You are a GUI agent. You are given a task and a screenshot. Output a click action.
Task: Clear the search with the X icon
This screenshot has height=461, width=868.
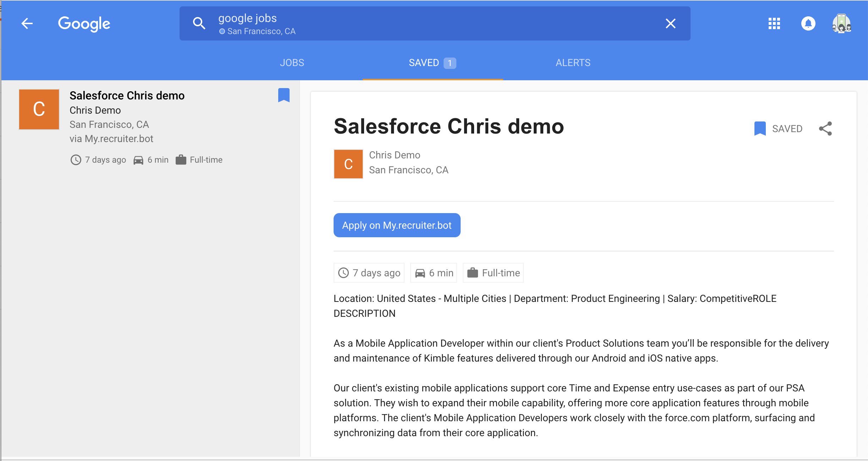pyautogui.click(x=670, y=23)
